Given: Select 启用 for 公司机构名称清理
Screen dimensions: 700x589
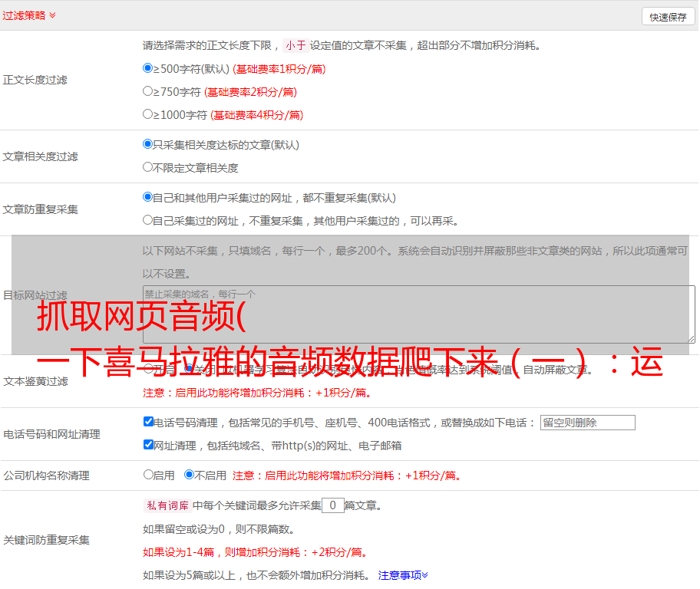Looking at the screenshot, I should tap(148, 474).
